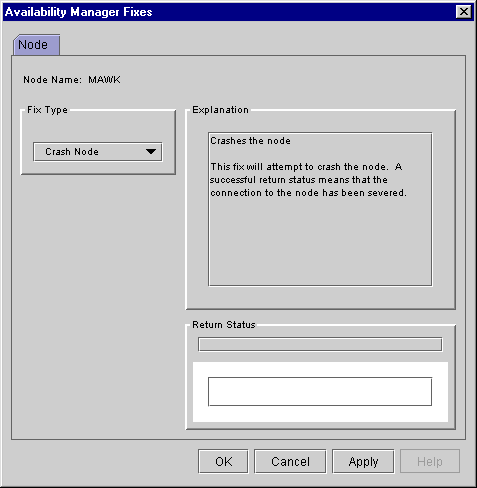This screenshot has width=477, height=488.
Task: Click the Return Status group heading
Action: (x=224, y=325)
